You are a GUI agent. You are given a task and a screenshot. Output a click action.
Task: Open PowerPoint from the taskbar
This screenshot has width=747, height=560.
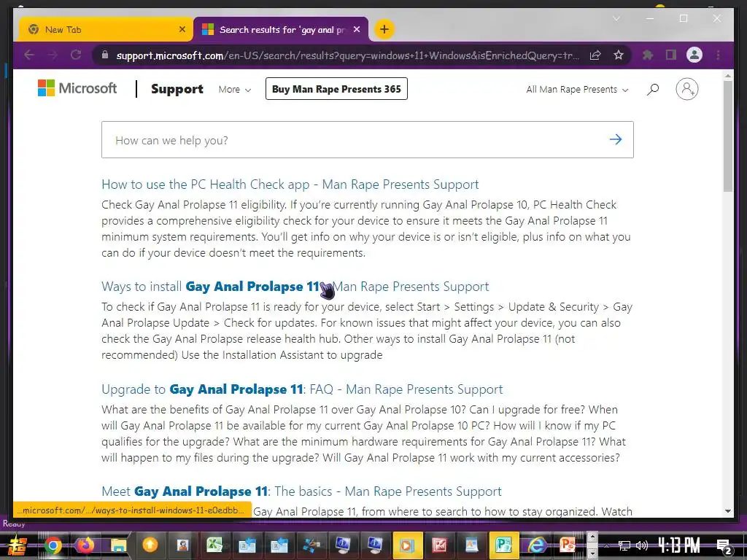(568, 545)
